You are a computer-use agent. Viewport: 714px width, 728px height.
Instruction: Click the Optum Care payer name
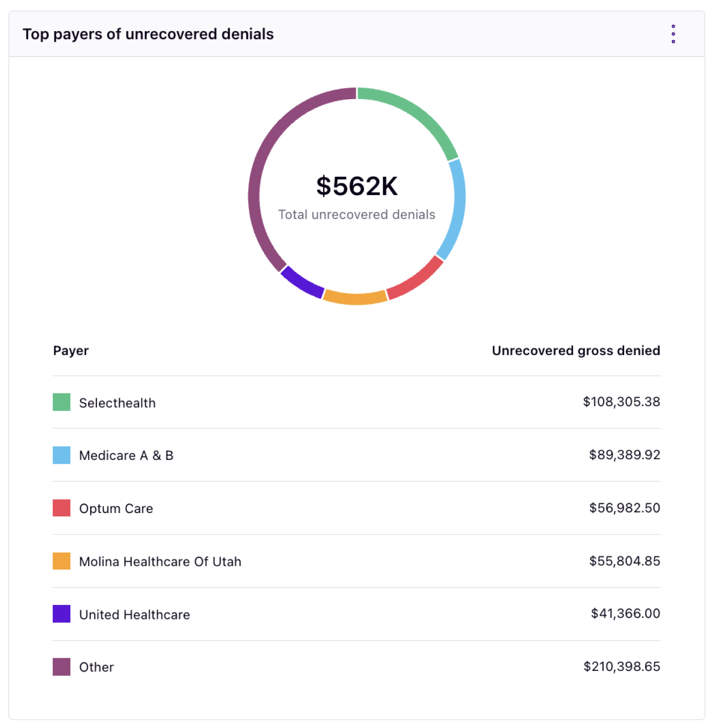coord(116,509)
